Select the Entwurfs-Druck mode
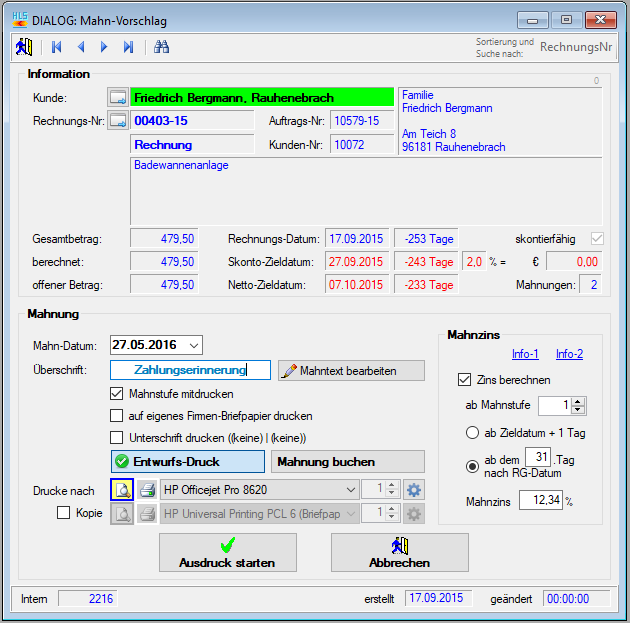Viewport: 630px width, 623px height. [186, 462]
